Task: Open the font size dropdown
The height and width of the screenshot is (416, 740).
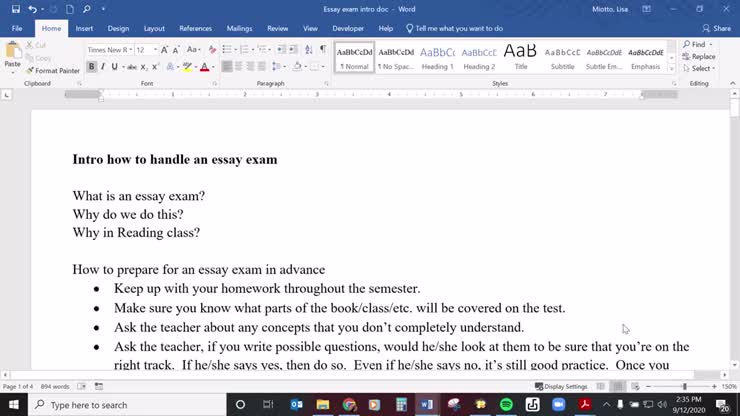Action: pos(153,49)
